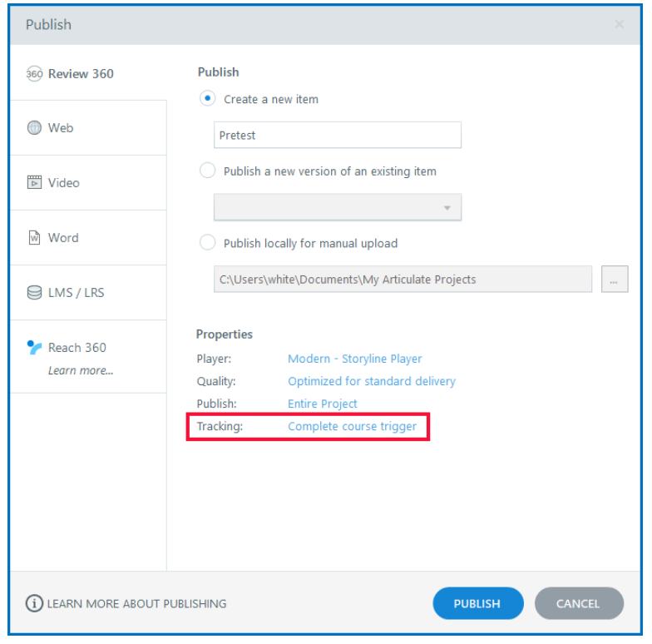652x644 pixels.
Task: Open the Modern - Storyline Player setting
Action: pyautogui.click(x=354, y=359)
